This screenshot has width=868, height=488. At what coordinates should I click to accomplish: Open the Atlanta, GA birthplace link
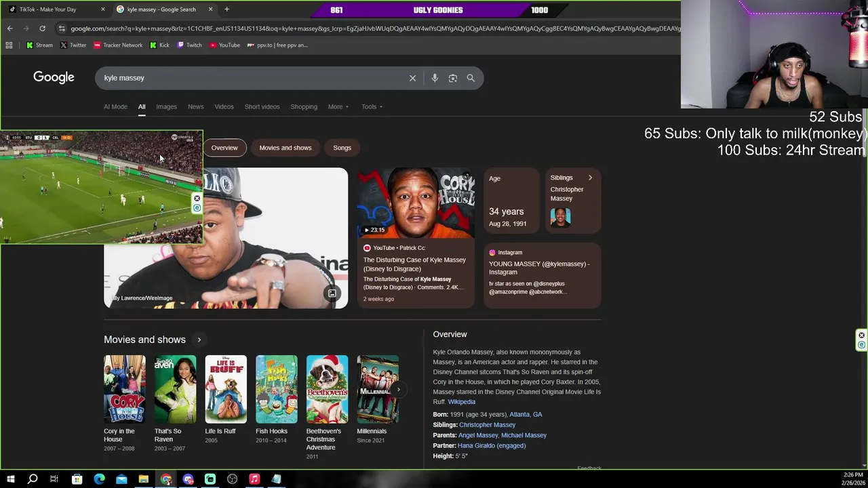(526, 414)
